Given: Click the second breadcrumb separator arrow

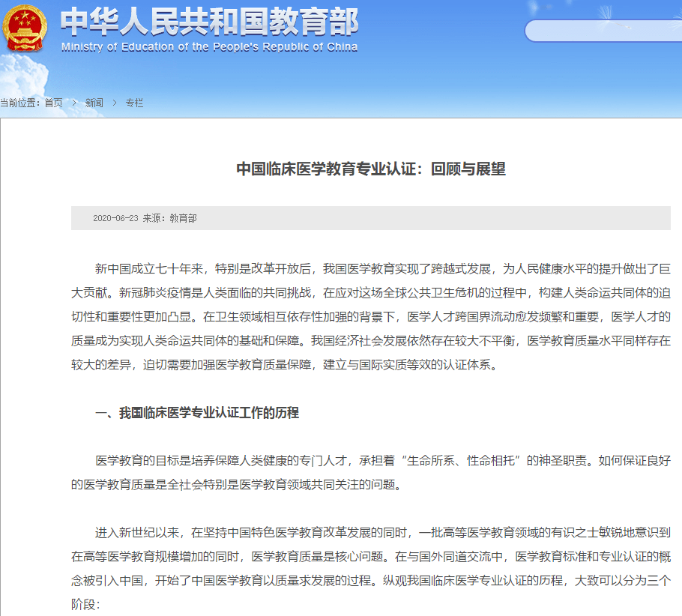Looking at the screenshot, I should tap(113, 104).
